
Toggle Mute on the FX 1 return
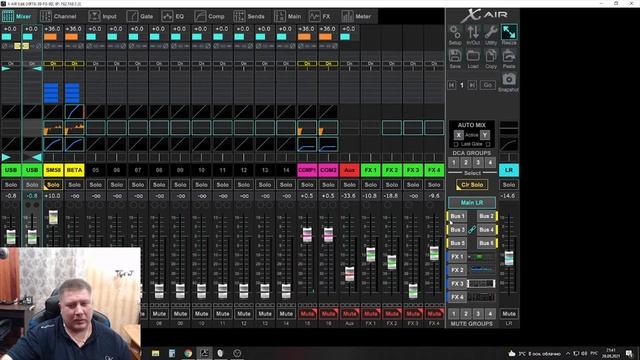(x=371, y=314)
